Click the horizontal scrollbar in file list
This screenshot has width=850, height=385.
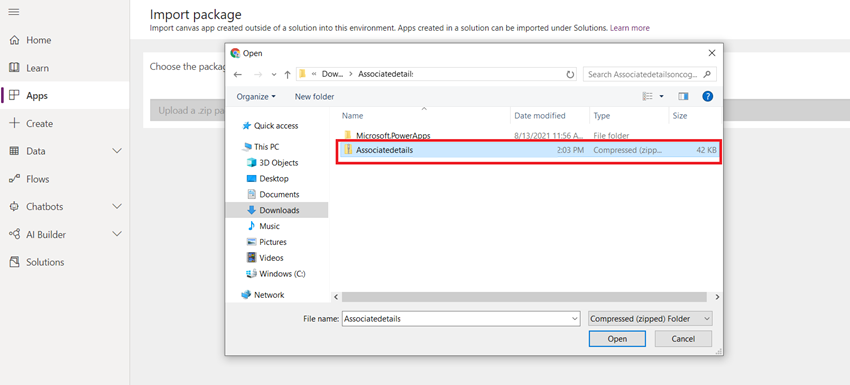(x=524, y=297)
